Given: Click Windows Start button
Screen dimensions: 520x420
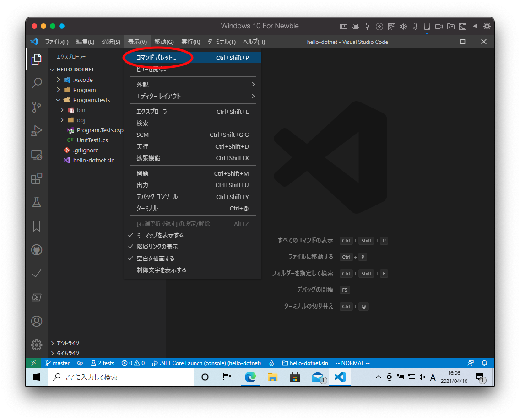Looking at the screenshot, I should point(37,377).
